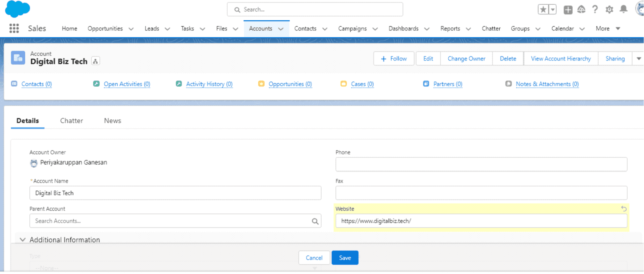Open the Notes & Attachments (0) link

click(x=547, y=84)
